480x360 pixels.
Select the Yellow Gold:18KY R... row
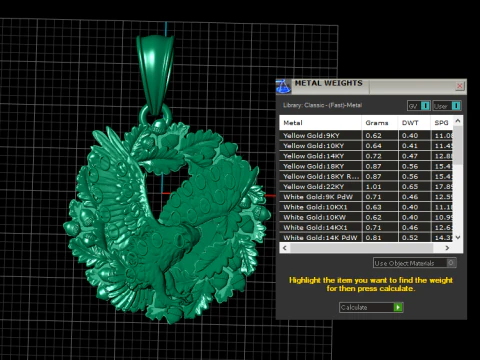tap(366, 176)
